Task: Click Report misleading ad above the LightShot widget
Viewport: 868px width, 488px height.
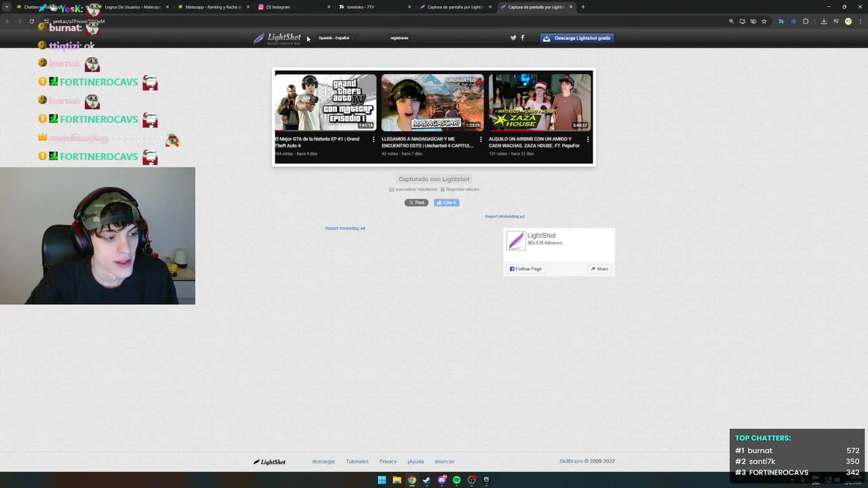Action: pyautogui.click(x=505, y=216)
